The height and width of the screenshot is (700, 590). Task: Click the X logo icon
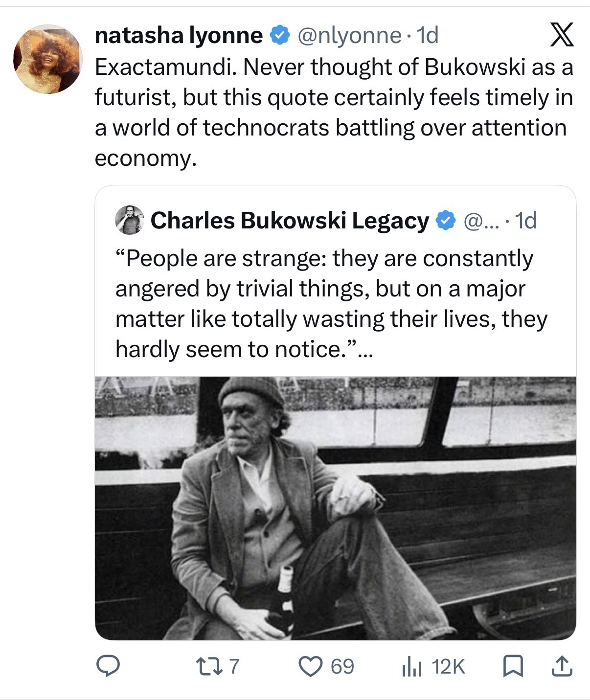562,36
